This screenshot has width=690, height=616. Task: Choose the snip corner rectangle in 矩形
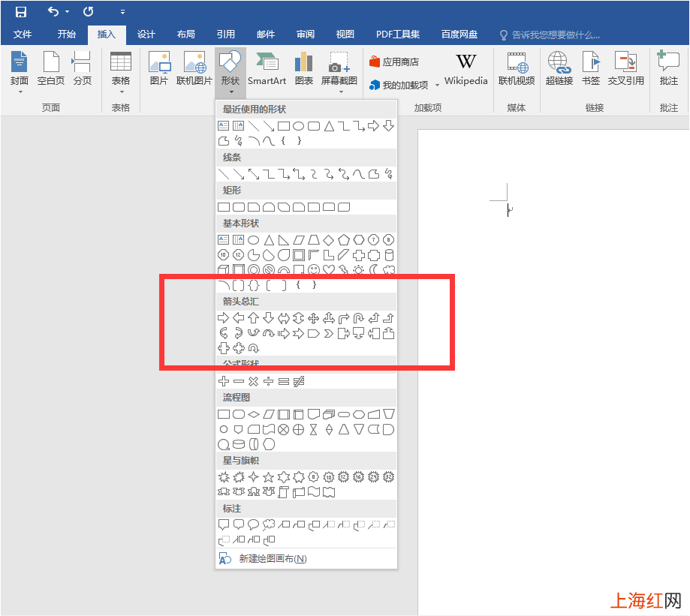254,207
